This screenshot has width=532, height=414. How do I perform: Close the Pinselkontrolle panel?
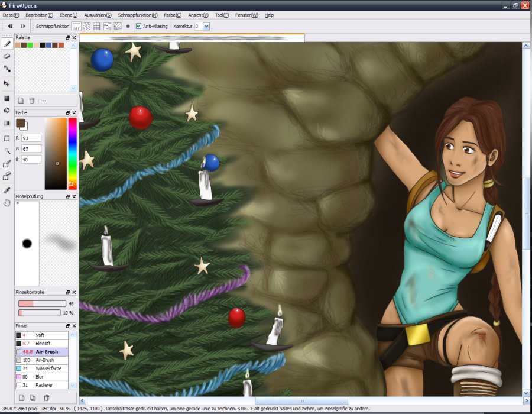74,292
